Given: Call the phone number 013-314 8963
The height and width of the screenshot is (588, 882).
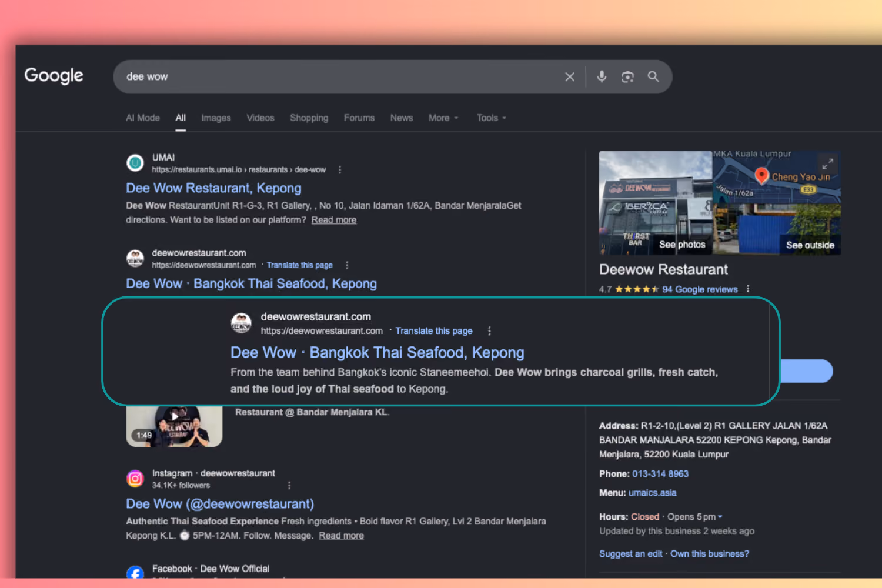Looking at the screenshot, I should click(x=660, y=474).
